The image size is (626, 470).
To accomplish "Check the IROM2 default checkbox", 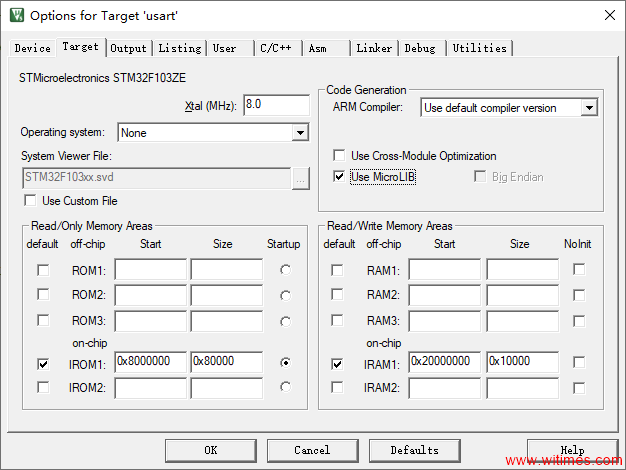I will pyautogui.click(x=43, y=387).
